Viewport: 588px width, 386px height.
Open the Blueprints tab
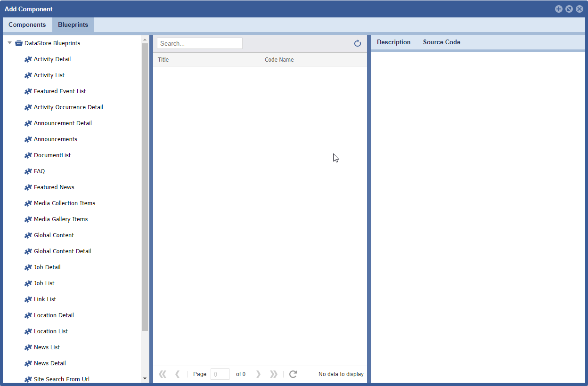[x=73, y=25]
